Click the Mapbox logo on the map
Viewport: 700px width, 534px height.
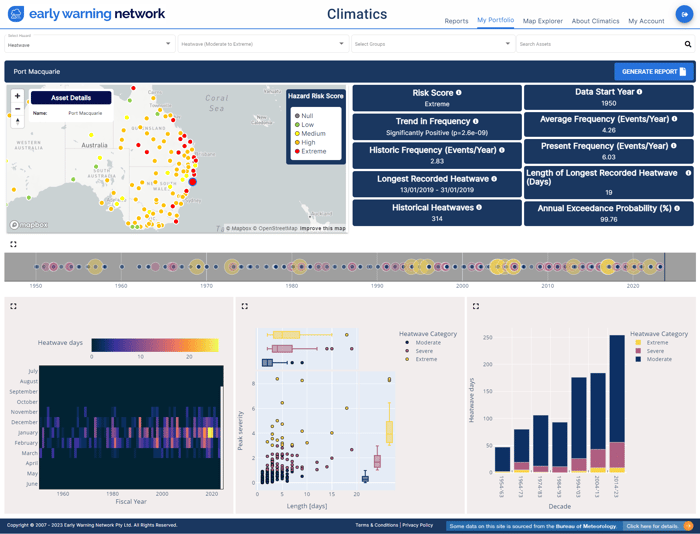[x=29, y=225]
